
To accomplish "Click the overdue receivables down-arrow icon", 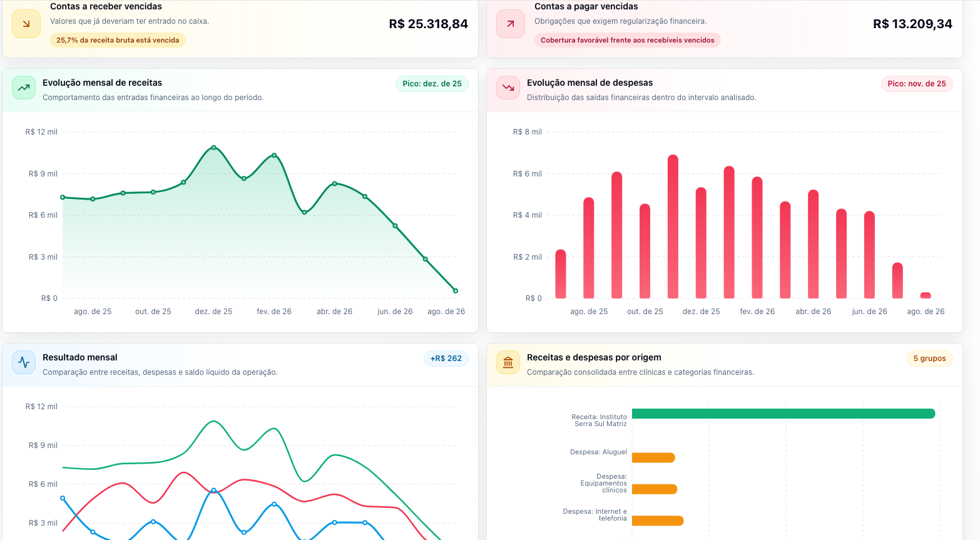I will point(26,24).
